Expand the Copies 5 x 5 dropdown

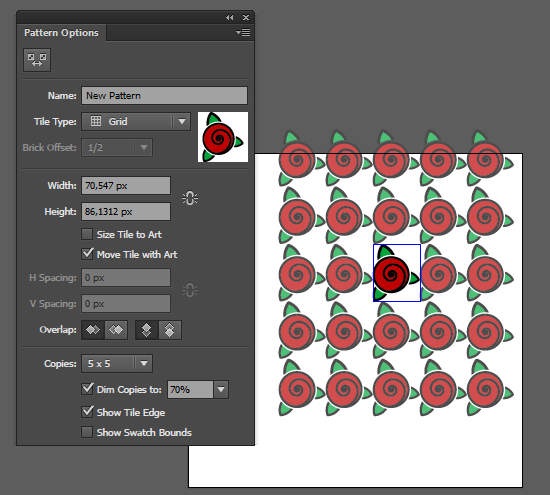click(x=117, y=363)
